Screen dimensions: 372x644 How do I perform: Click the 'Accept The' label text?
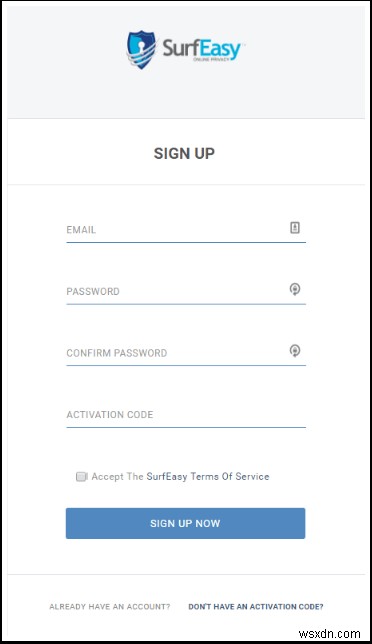pos(117,476)
